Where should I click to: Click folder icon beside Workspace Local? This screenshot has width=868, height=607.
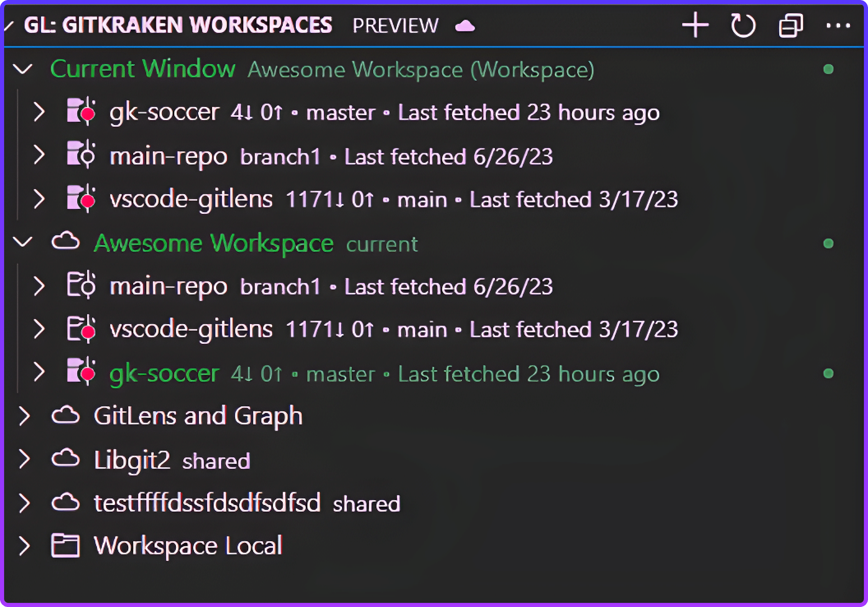click(65, 546)
